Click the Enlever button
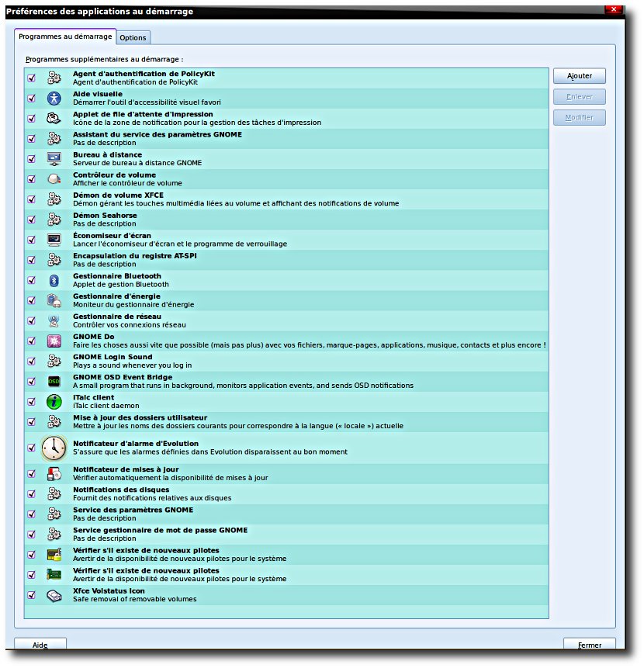 (x=580, y=97)
